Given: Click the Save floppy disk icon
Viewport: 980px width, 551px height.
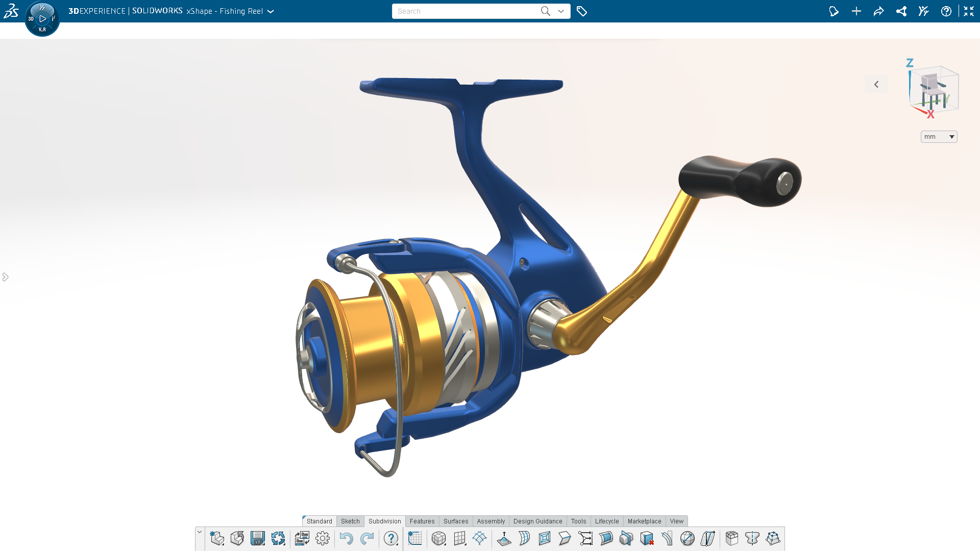Looking at the screenshot, I should [x=257, y=539].
